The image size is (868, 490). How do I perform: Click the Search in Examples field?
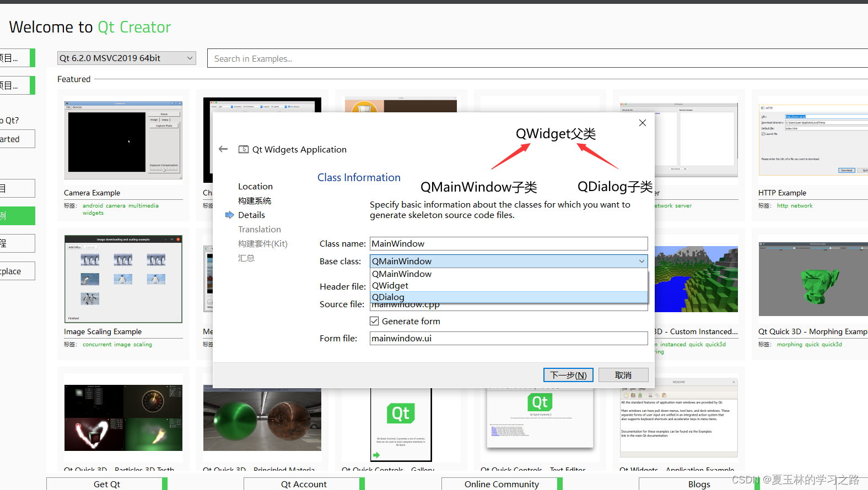[537, 58]
